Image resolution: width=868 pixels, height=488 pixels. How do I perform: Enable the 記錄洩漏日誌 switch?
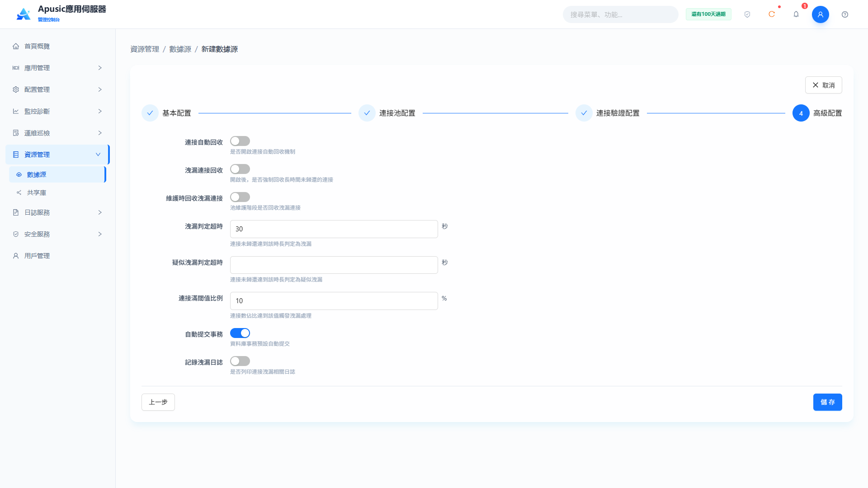(x=240, y=361)
